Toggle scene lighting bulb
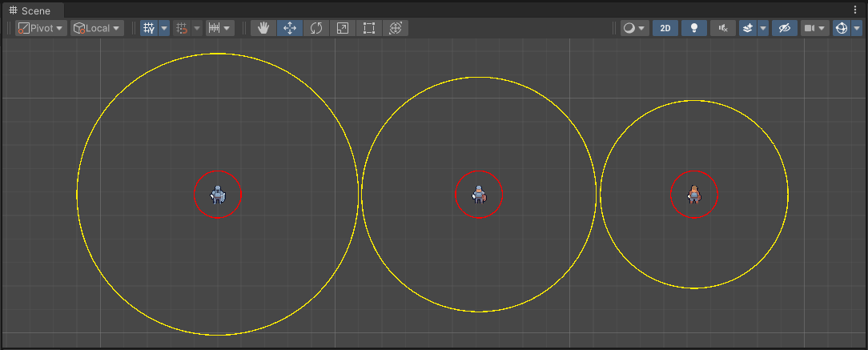The image size is (868, 350). click(x=694, y=28)
